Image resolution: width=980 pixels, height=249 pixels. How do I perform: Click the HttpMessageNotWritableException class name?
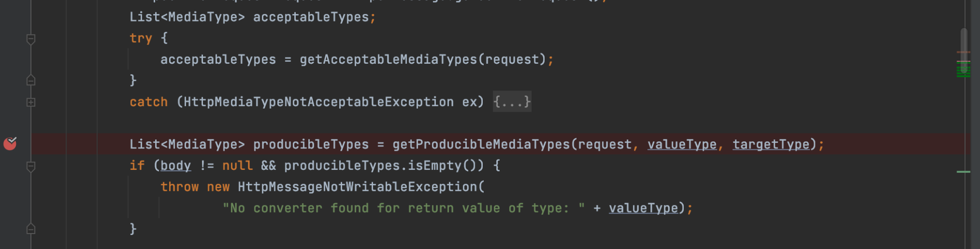click(x=358, y=187)
